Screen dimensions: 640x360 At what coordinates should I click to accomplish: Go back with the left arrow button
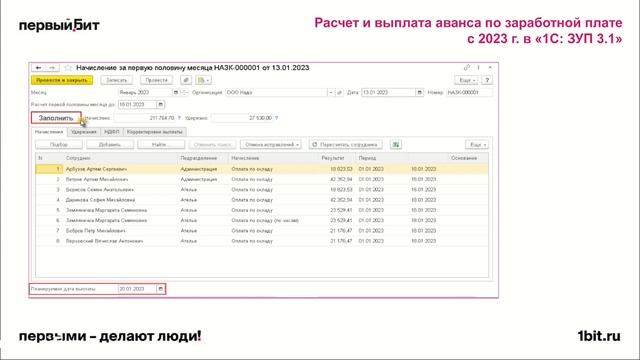[x=38, y=68]
